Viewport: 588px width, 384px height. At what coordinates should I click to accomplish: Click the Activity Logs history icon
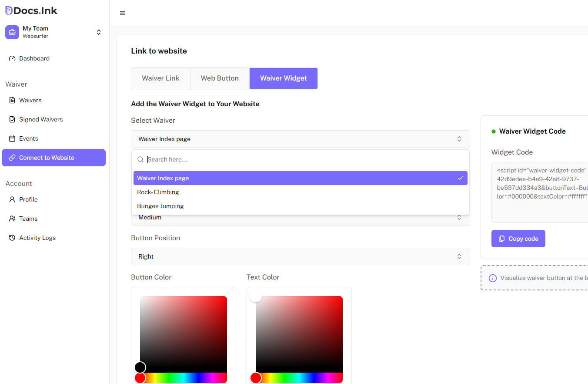pyautogui.click(x=12, y=238)
